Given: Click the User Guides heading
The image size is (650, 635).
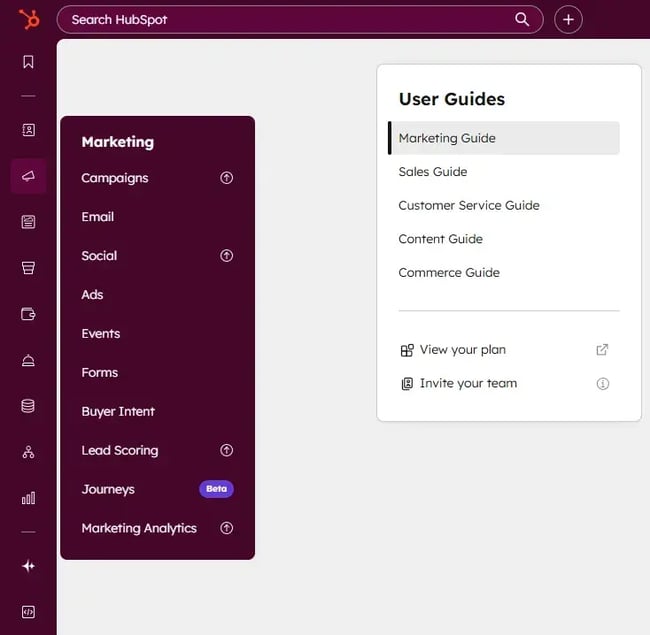Looking at the screenshot, I should pos(452,99).
